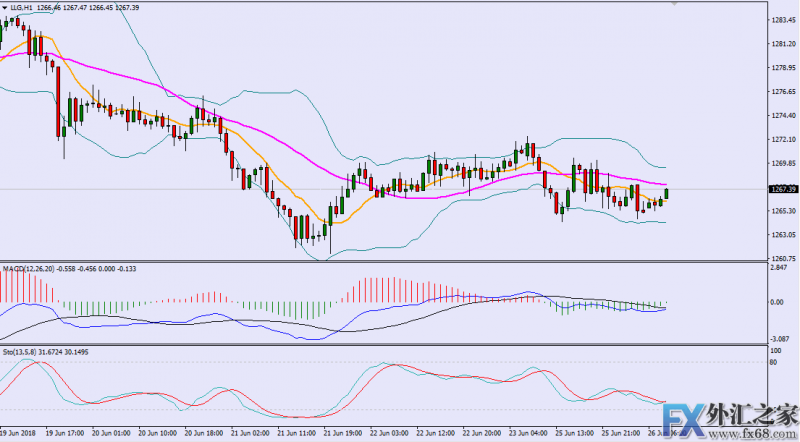Image resolution: width=800 pixels, height=442 pixels.
Task: Click the most recent green candlestick
Action: coord(666,194)
